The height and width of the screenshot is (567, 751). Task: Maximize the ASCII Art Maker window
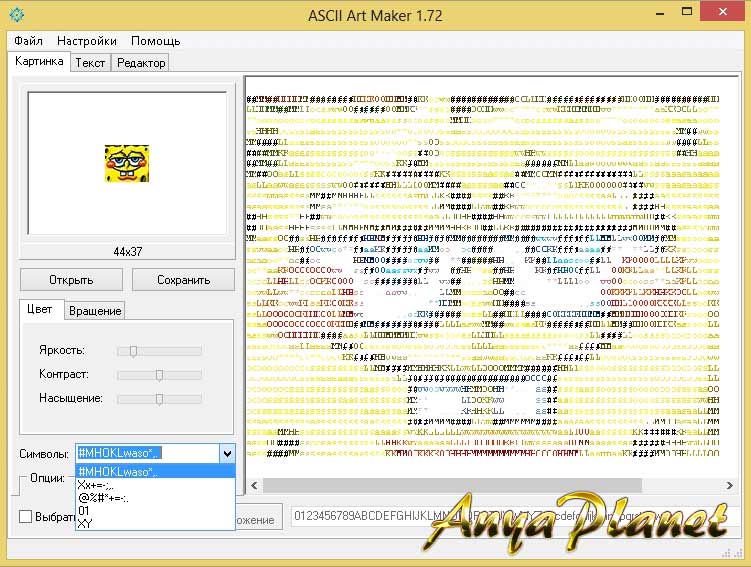click(x=687, y=12)
